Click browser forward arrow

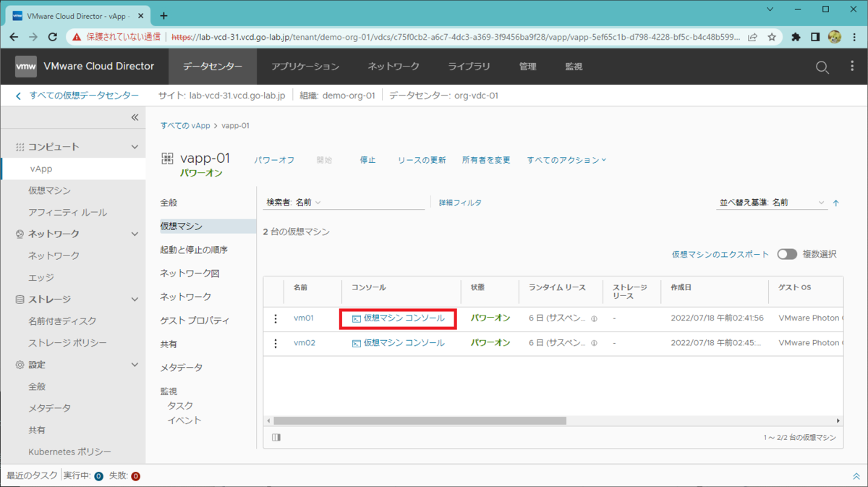point(34,36)
